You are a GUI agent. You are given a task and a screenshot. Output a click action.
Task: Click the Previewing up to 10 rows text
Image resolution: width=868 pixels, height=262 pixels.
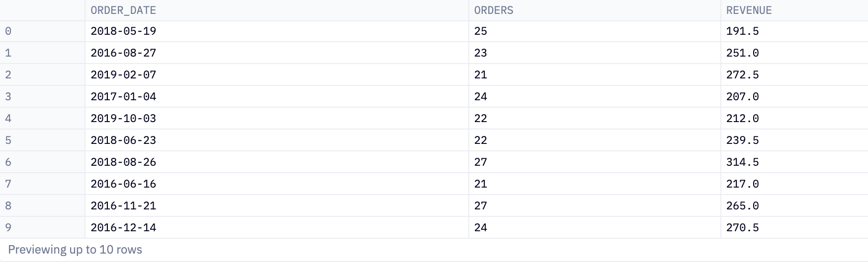(75, 250)
